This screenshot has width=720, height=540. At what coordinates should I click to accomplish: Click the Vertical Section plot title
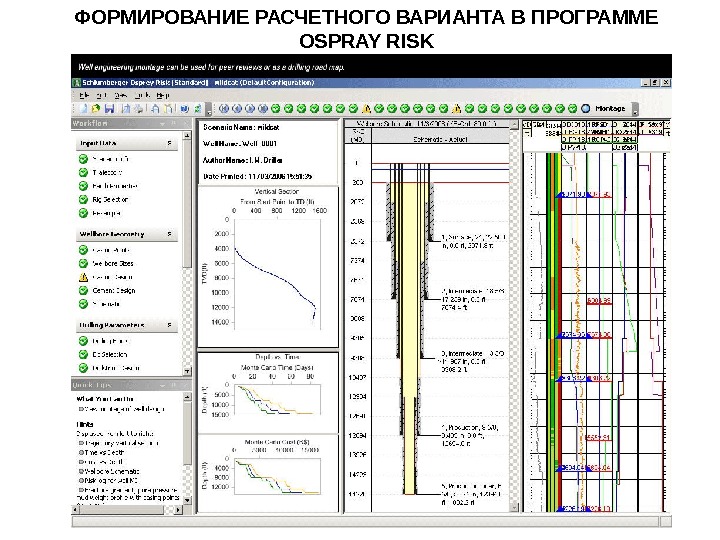(x=276, y=192)
